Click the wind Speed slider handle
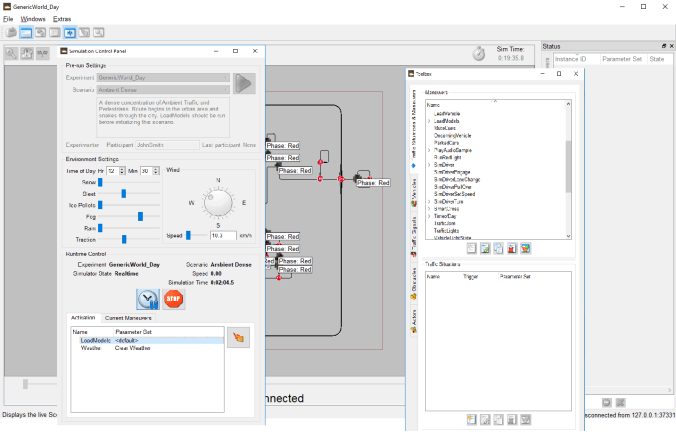The width and height of the screenshot is (676, 439). [188, 235]
